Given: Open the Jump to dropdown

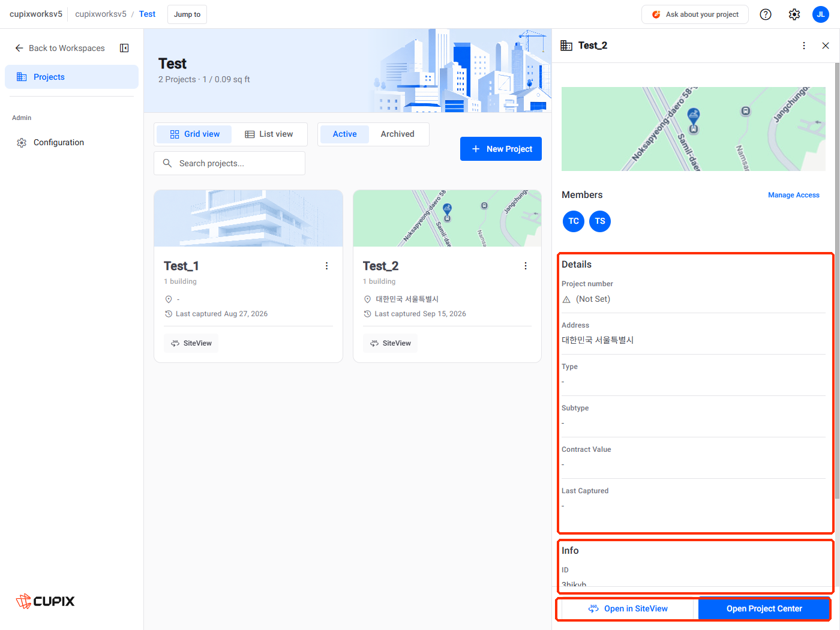Looking at the screenshot, I should pyautogui.click(x=187, y=14).
